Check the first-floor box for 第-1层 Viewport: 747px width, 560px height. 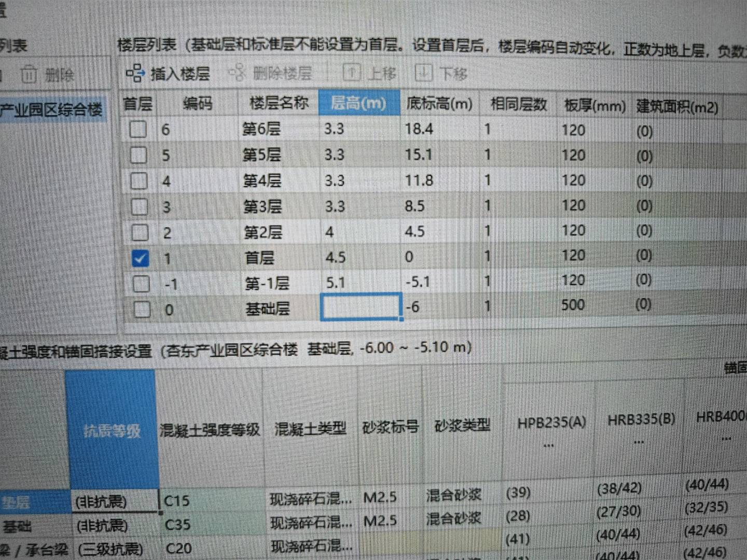coord(141,284)
